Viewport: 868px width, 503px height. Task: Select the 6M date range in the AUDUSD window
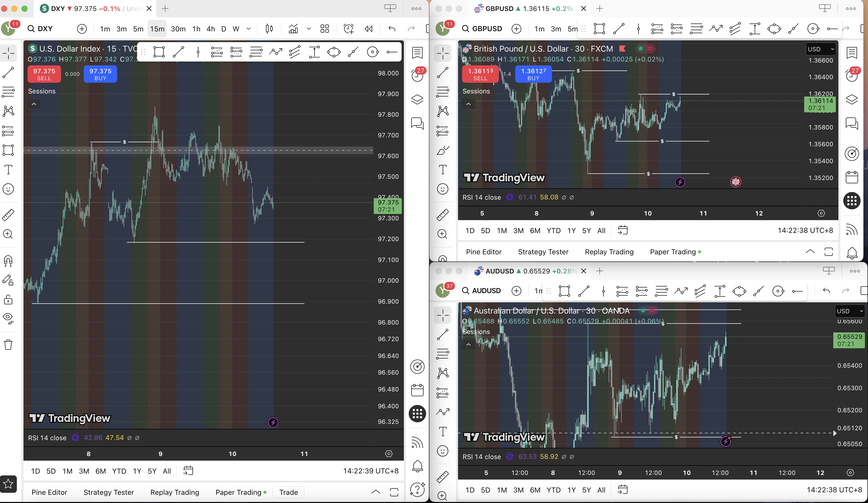click(x=535, y=490)
